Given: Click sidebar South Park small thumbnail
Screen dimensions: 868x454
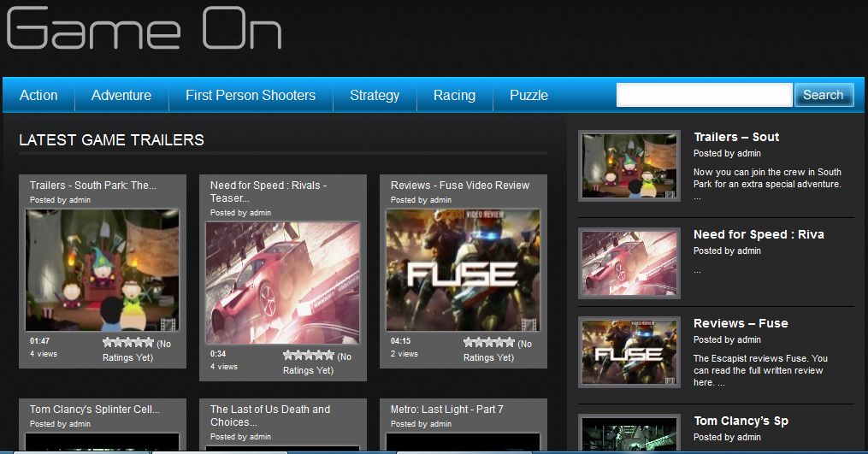Looking at the screenshot, I should pyautogui.click(x=629, y=166).
